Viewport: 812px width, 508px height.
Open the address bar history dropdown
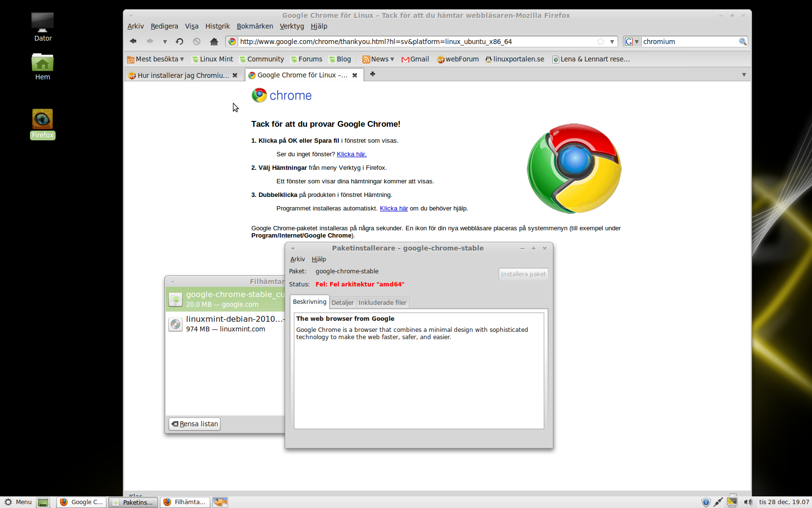tap(612, 42)
